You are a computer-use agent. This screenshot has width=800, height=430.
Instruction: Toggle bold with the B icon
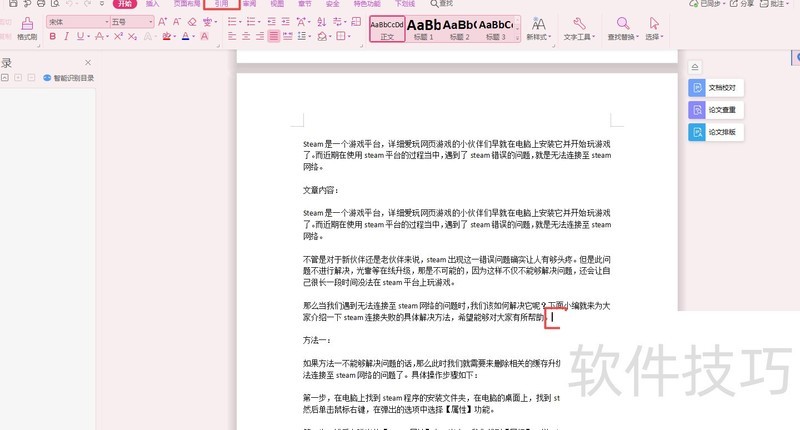click(53, 36)
